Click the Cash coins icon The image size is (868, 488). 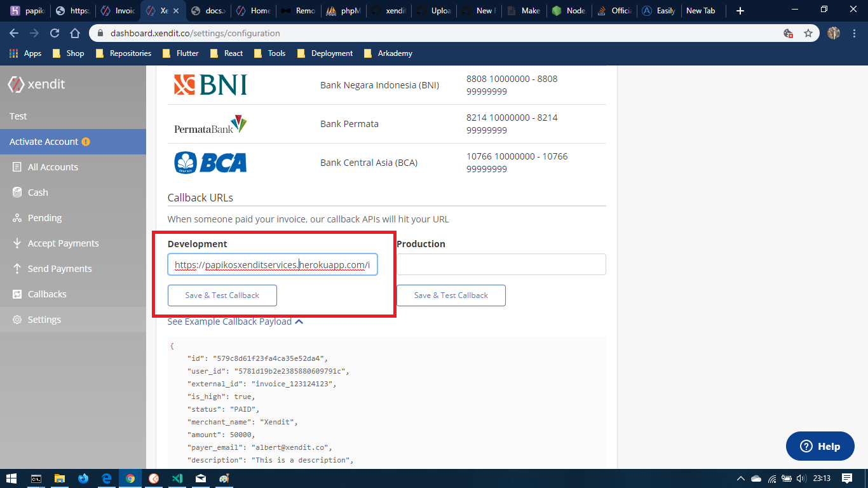pos(17,193)
